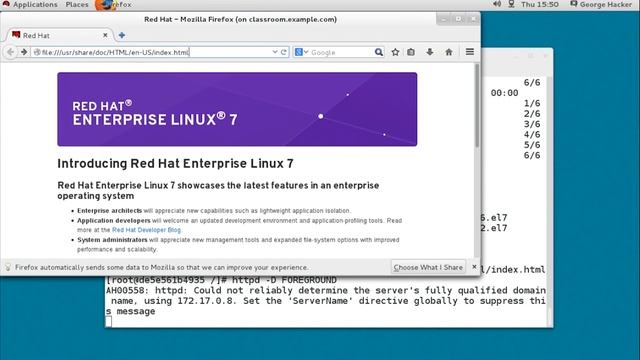Click the Application developers bullet text
640x360 pixels.
[x=240, y=225]
